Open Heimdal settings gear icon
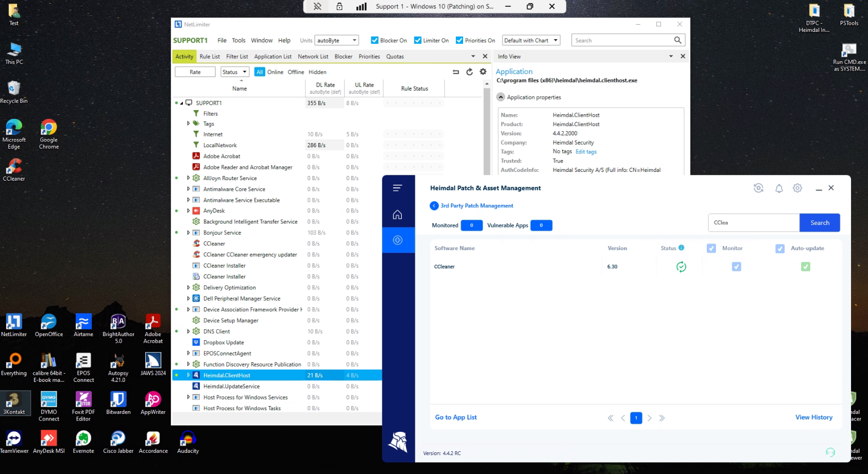 [x=797, y=188]
